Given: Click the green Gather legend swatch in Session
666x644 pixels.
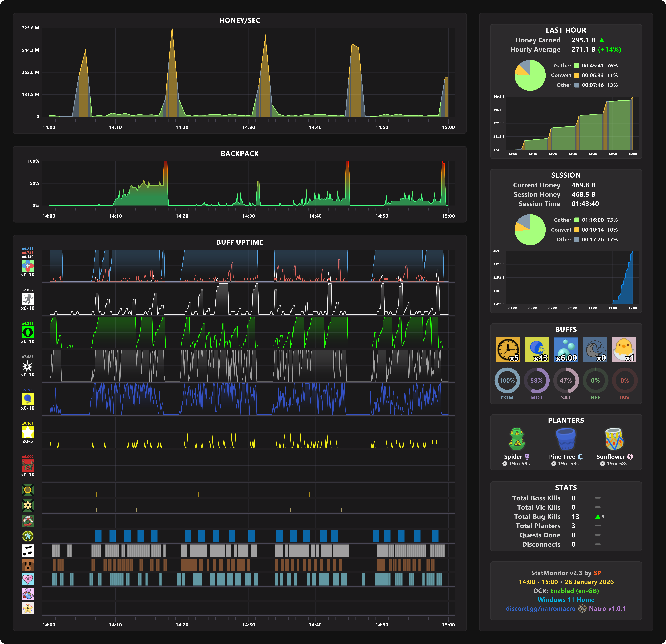Looking at the screenshot, I should click(x=577, y=220).
